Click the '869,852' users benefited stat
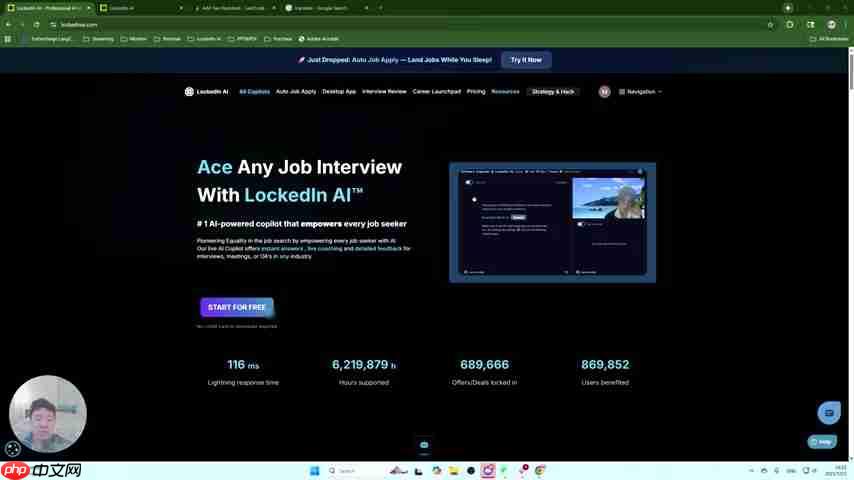The image size is (854, 480). pyautogui.click(x=605, y=364)
